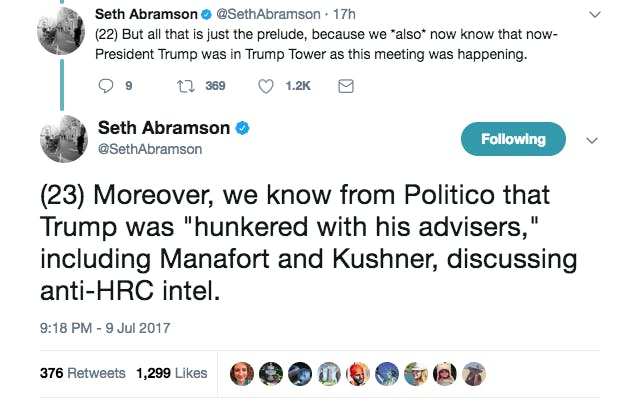Click the verified badge on main tweet author
The height and width of the screenshot is (399, 640).
242,128
